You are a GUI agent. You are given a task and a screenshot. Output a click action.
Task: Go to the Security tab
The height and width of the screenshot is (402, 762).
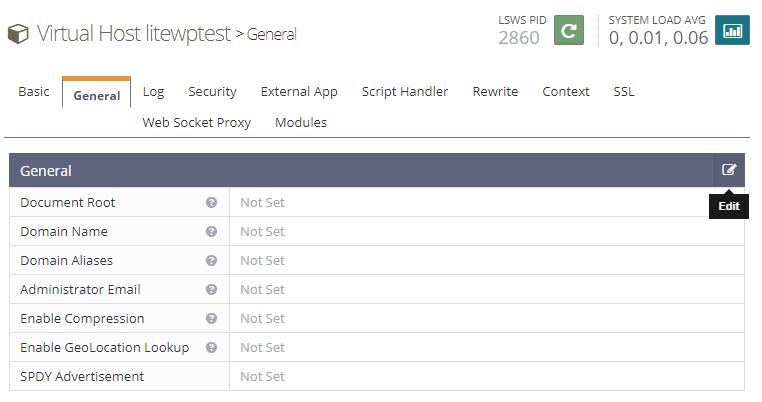212,91
